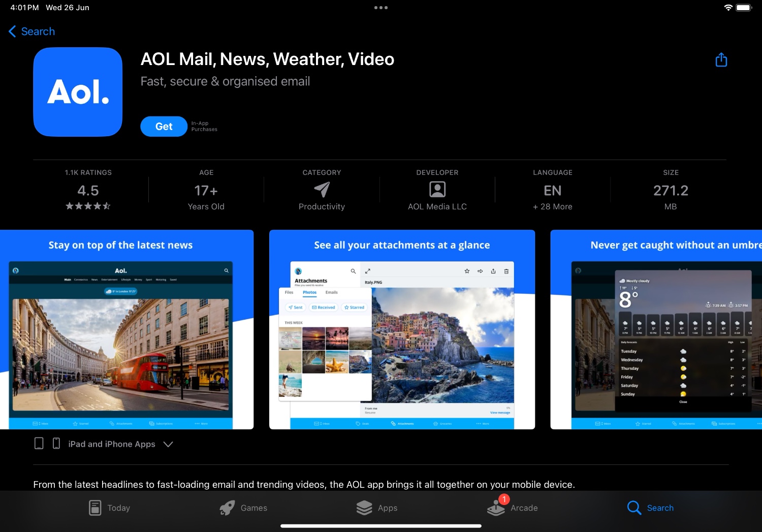Viewport: 762px width, 532px height.
Task: Tap the iPad device icon
Action: (x=39, y=444)
